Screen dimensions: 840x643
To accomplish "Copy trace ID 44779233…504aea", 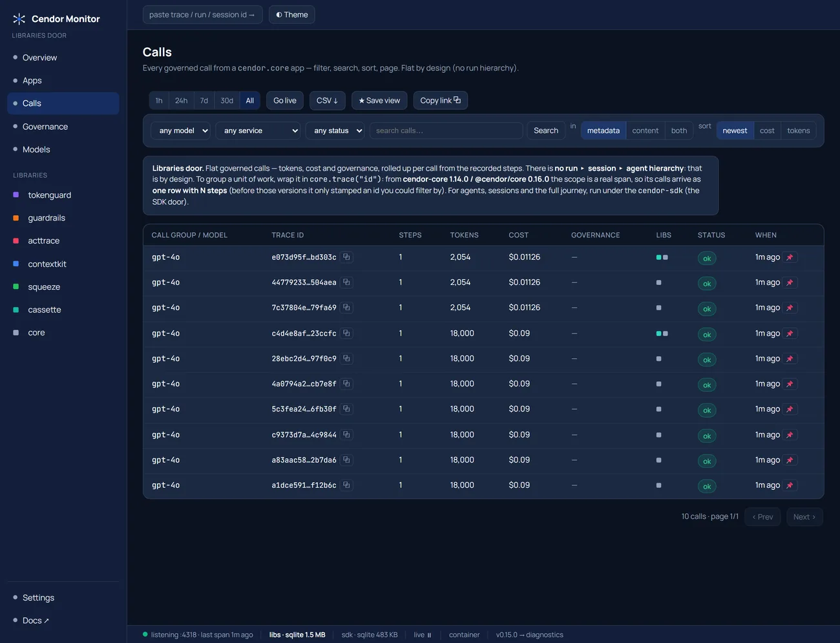I will click(346, 282).
